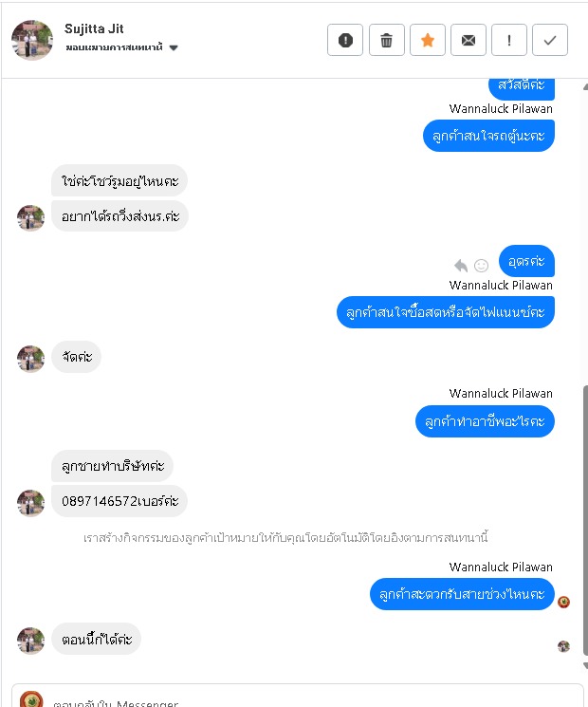The image size is (588, 707).
Task: Toggle the orange star follow-up icon
Action: click(x=427, y=40)
